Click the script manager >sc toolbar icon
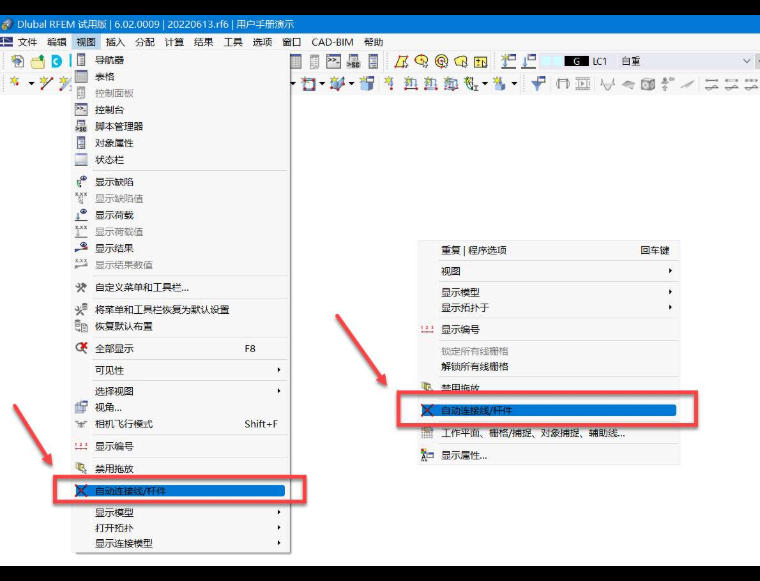 (353, 62)
